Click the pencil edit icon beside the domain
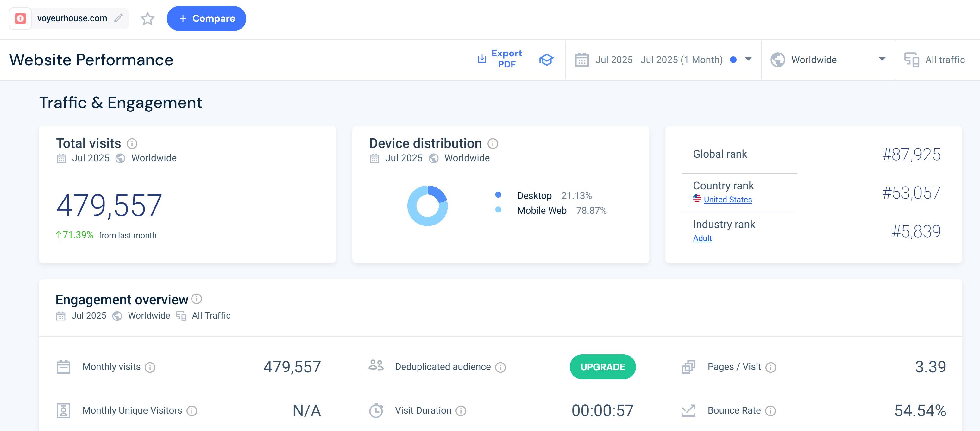 click(119, 18)
